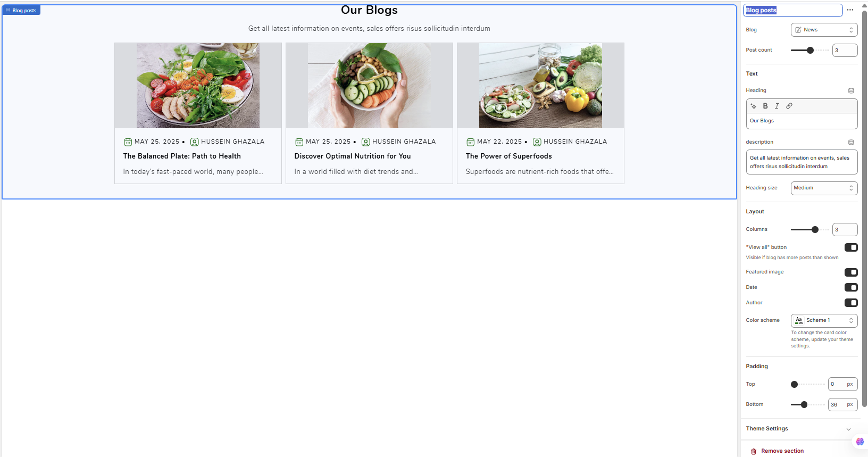Connect dynamic source for Heading
The width and height of the screenshot is (868, 457).
pos(851,90)
